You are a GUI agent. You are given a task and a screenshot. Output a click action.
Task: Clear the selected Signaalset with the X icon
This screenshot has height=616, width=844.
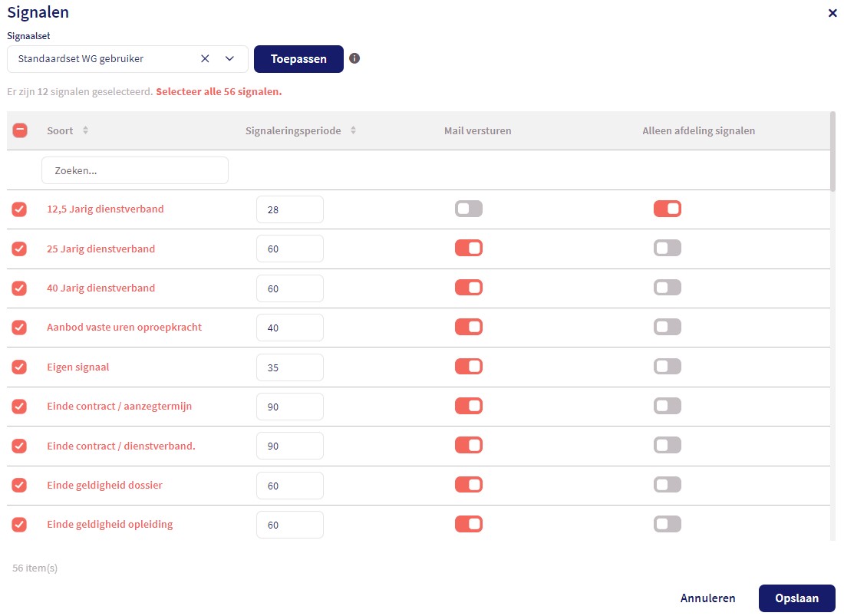tap(205, 58)
